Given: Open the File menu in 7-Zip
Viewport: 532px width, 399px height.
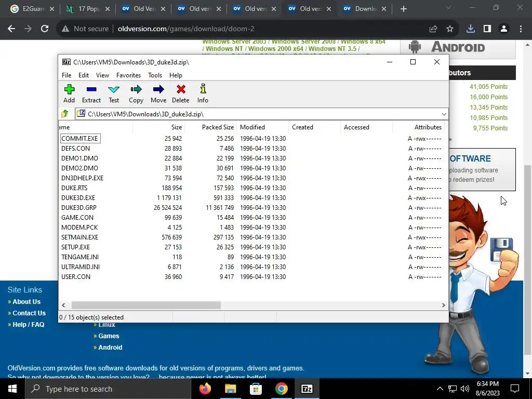Looking at the screenshot, I should (66, 75).
